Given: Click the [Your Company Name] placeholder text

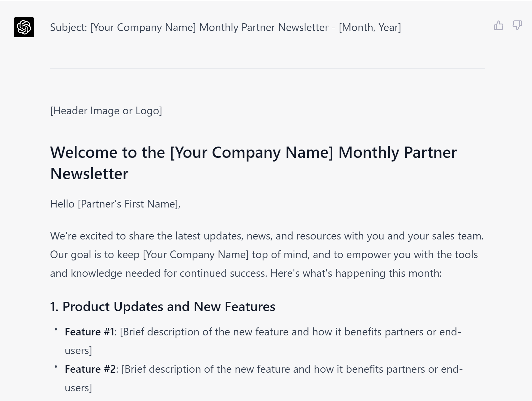Looking at the screenshot, I should tap(143, 28).
